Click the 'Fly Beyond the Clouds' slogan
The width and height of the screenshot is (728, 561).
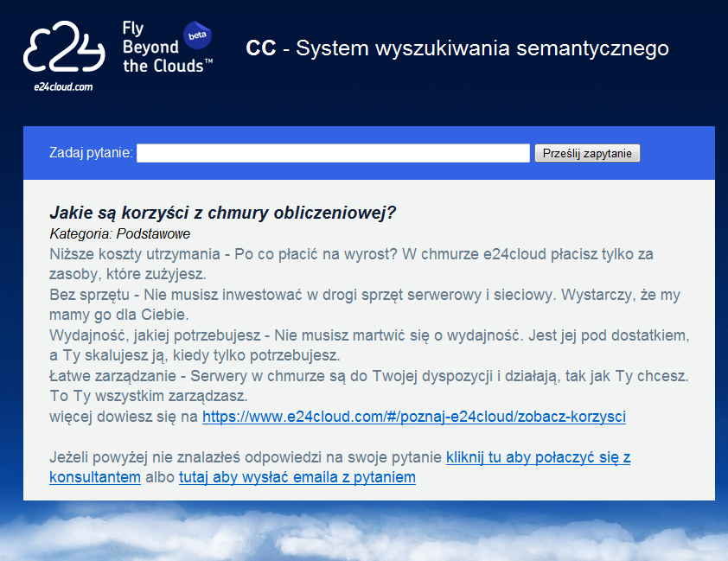click(167, 48)
